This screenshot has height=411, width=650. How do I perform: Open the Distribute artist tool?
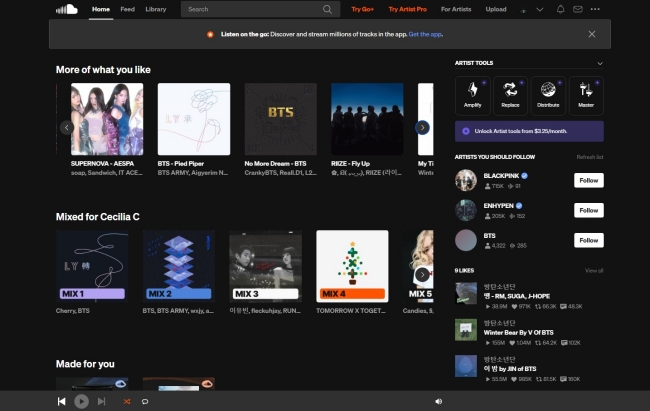[548, 95]
